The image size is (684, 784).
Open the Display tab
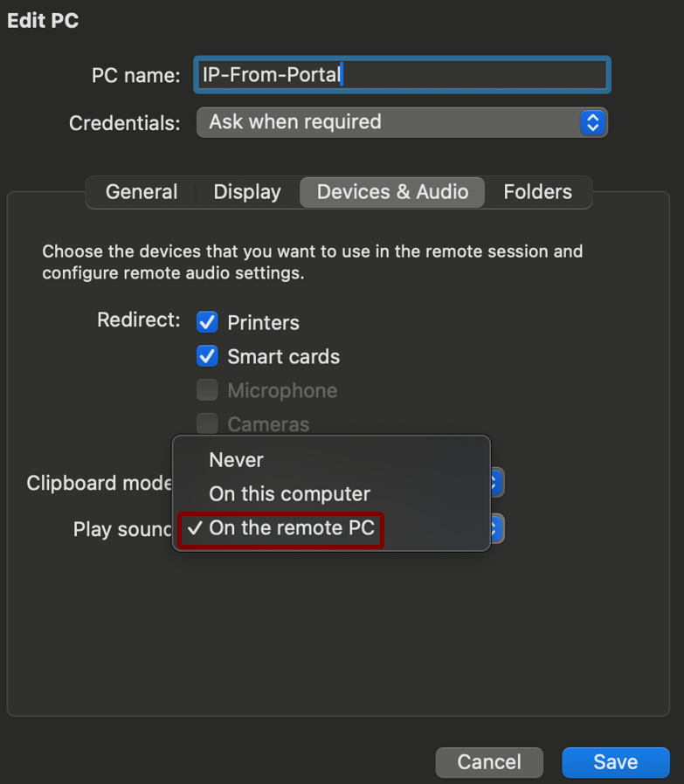(x=247, y=192)
